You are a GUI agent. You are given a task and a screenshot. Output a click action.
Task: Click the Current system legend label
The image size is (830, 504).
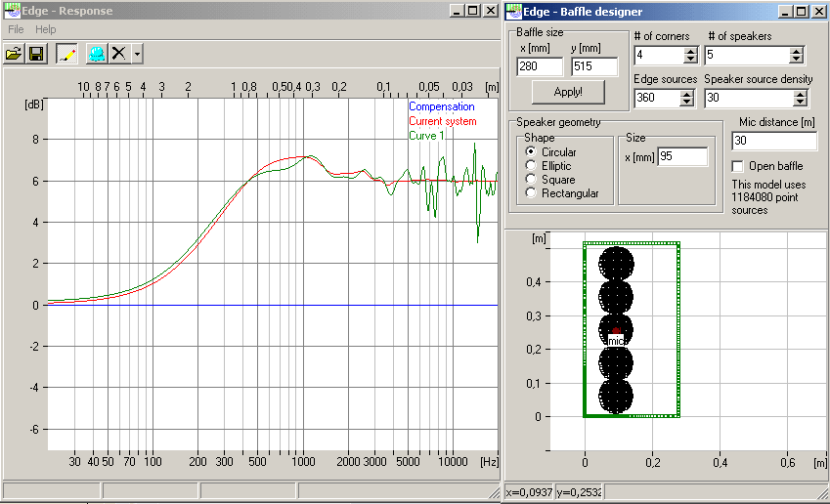tap(443, 121)
